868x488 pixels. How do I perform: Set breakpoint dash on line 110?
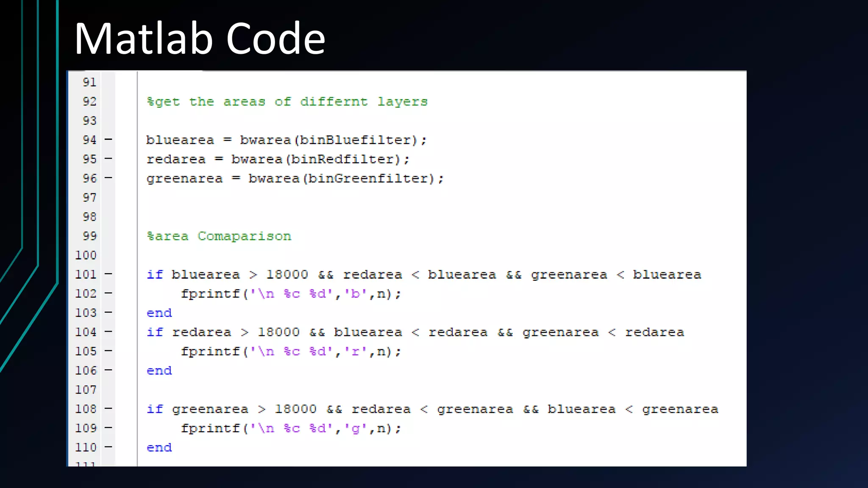[x=108, y=447]
